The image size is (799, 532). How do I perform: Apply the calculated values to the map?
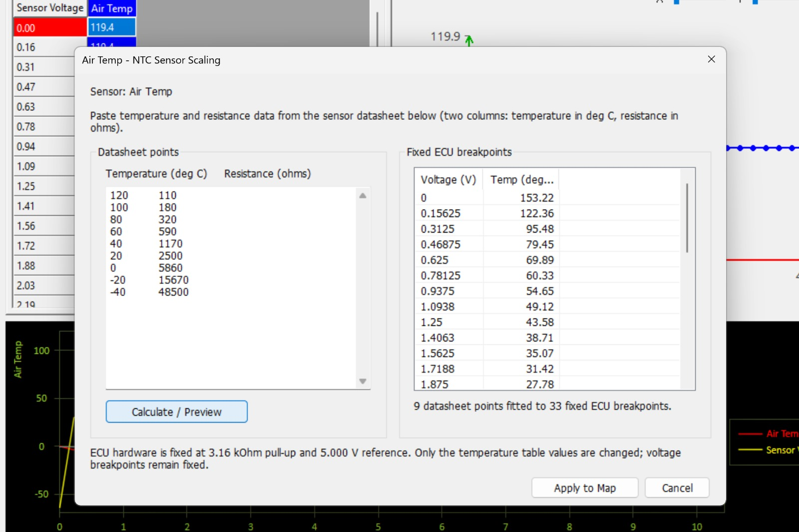click(x=585, y=488)
